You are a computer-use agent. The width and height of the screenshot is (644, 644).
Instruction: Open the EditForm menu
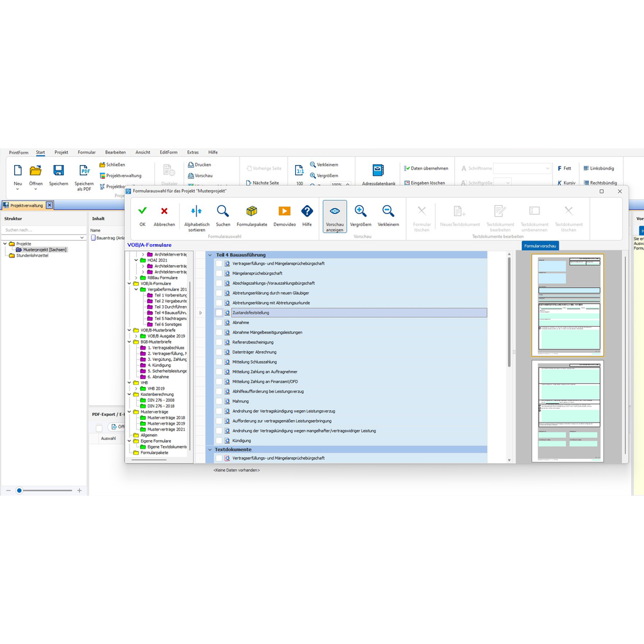pyautogui.click(x=168, y=152)
